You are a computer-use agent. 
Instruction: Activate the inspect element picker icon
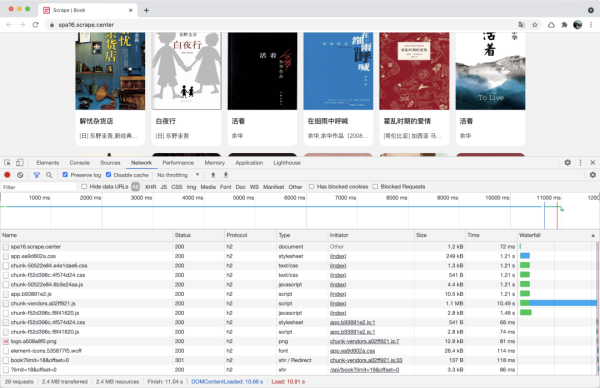click(x=7, y=163)
